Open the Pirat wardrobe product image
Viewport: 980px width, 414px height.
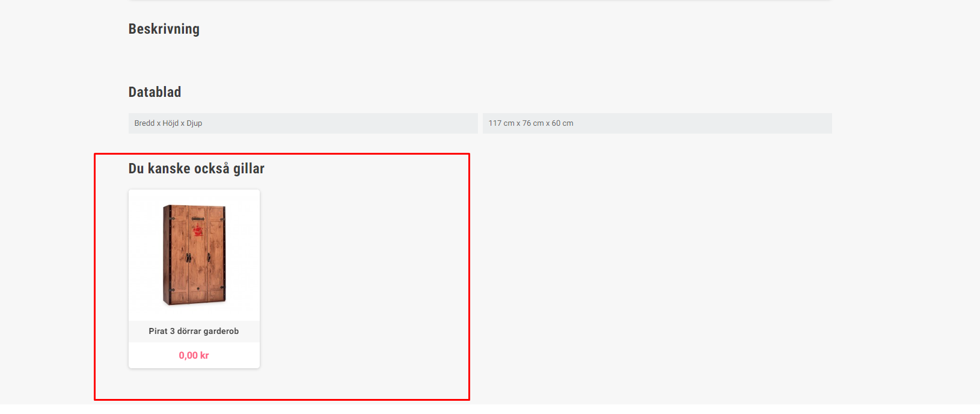coord(194,255)
